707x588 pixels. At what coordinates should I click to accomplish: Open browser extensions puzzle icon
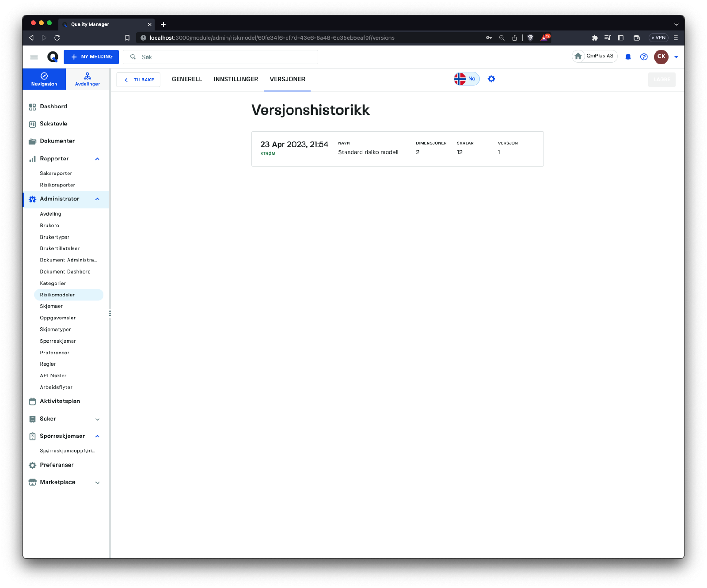pyautogui.click(x=595, y=38)
